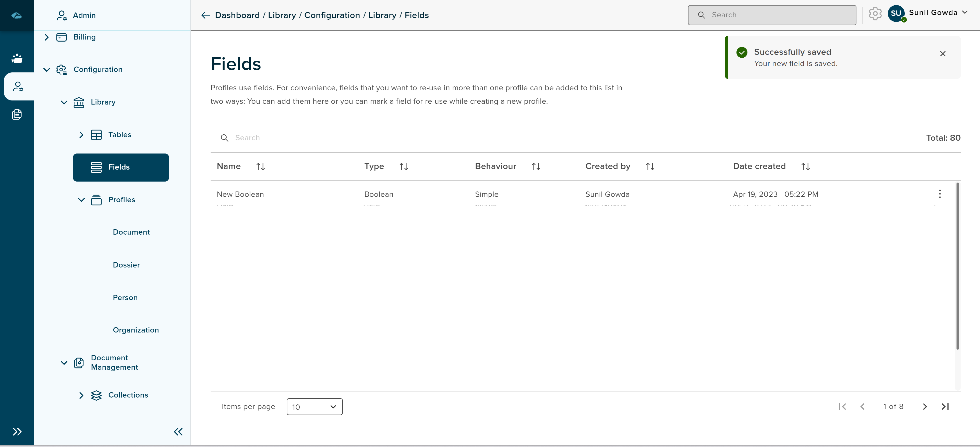Go to last page of results
Screen dimensions: 980x447
click(945, 407)
